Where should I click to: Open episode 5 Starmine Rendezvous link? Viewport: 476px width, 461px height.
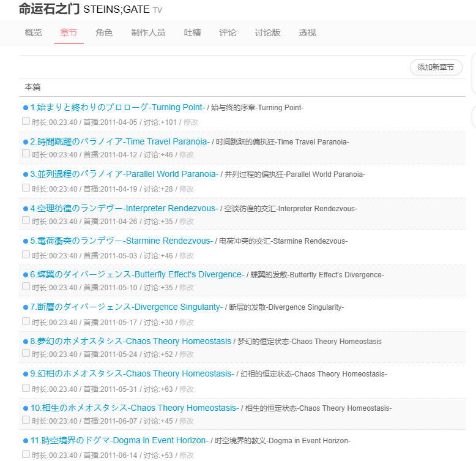[x=121, y=241]
